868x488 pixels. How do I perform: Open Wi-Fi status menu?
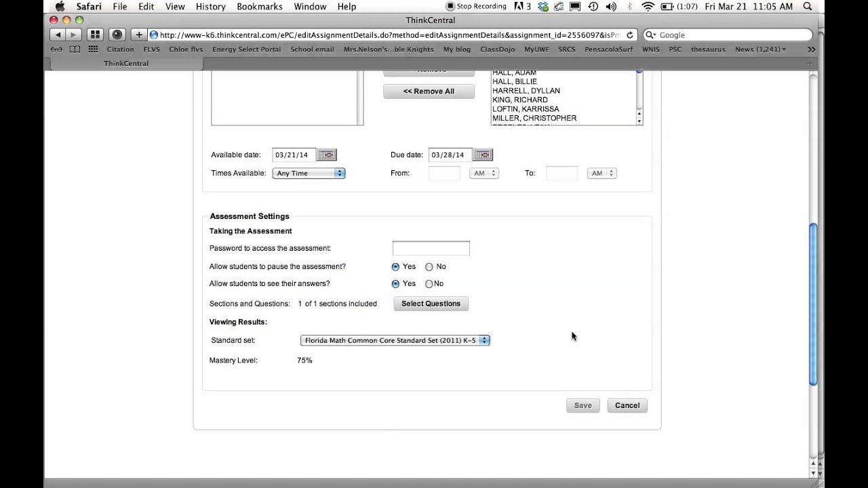648,6
